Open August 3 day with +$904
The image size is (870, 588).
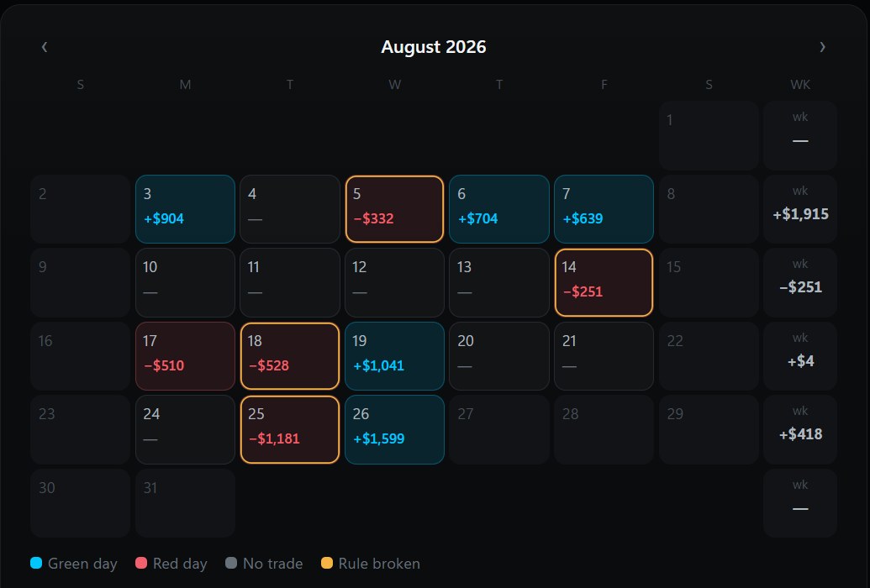point(185,209)
